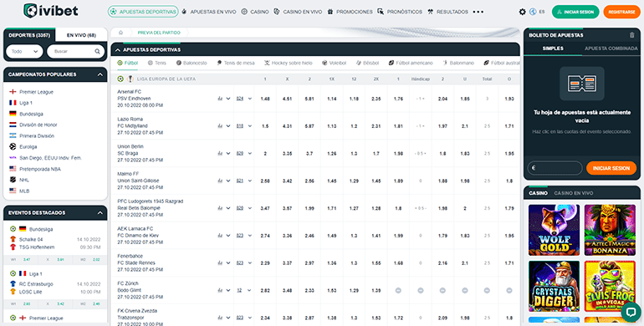Select odds 1.48 for Arsenal FC win

click(265, 99)
